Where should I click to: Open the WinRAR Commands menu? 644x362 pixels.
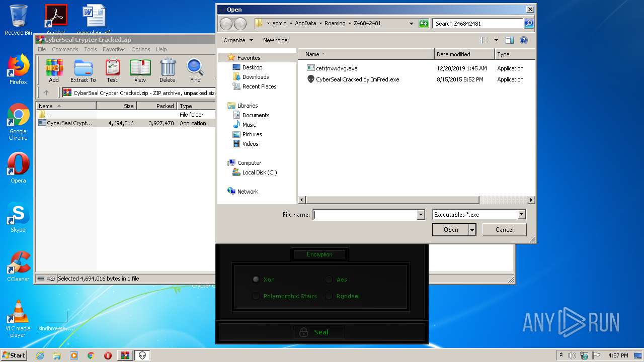coord(65,49)
